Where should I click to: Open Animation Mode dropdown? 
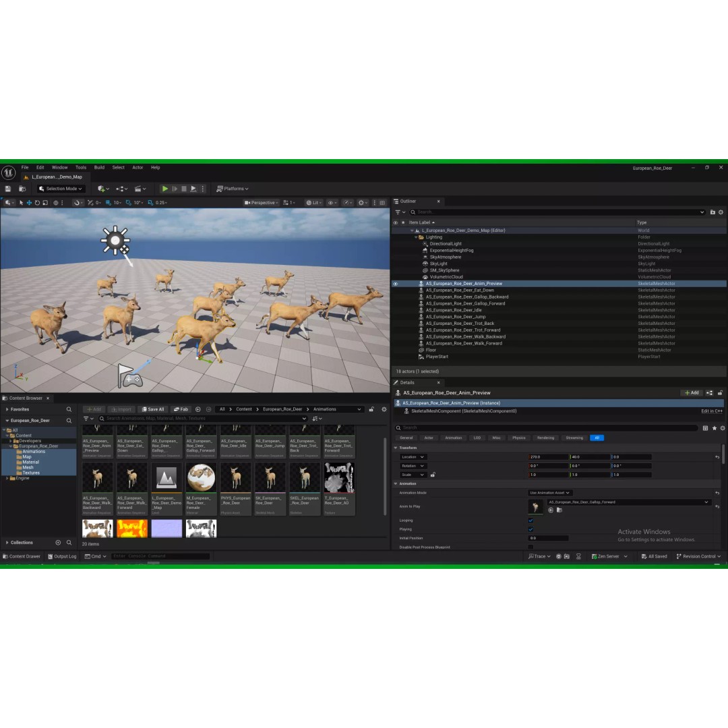click(550, 493)
